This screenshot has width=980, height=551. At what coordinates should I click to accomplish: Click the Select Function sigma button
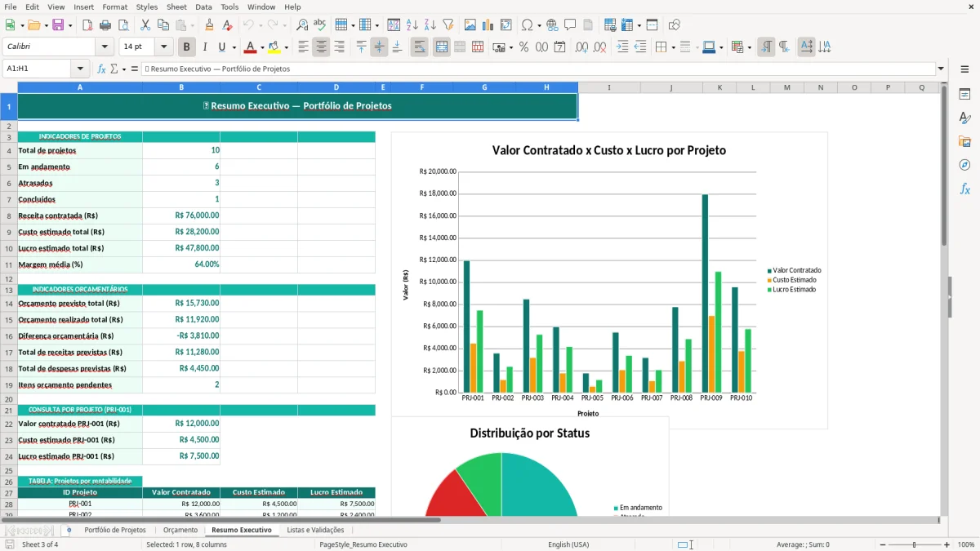coord(114,69)
